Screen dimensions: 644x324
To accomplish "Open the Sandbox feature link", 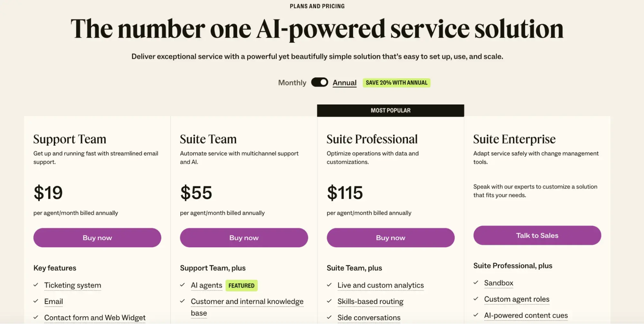I will tap(498, 283).
